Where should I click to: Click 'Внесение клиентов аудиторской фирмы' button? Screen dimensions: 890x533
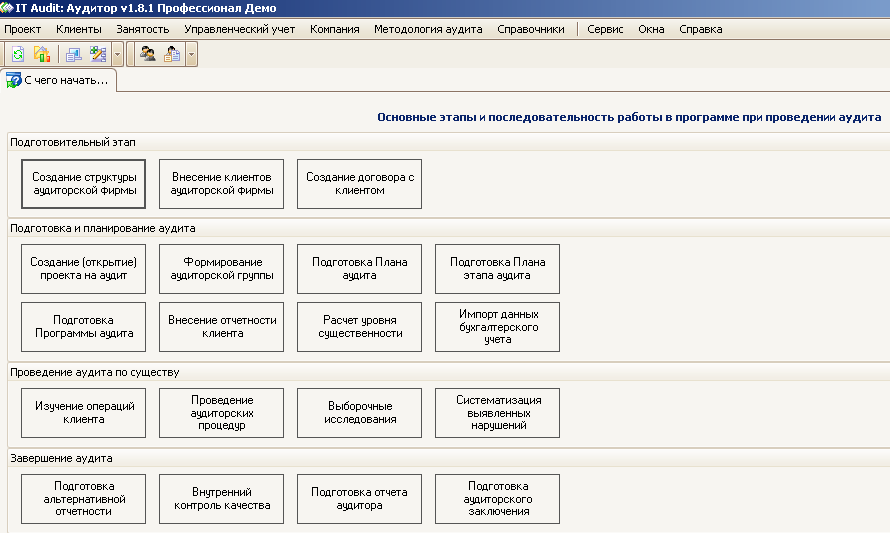click(x=221, y=184)
